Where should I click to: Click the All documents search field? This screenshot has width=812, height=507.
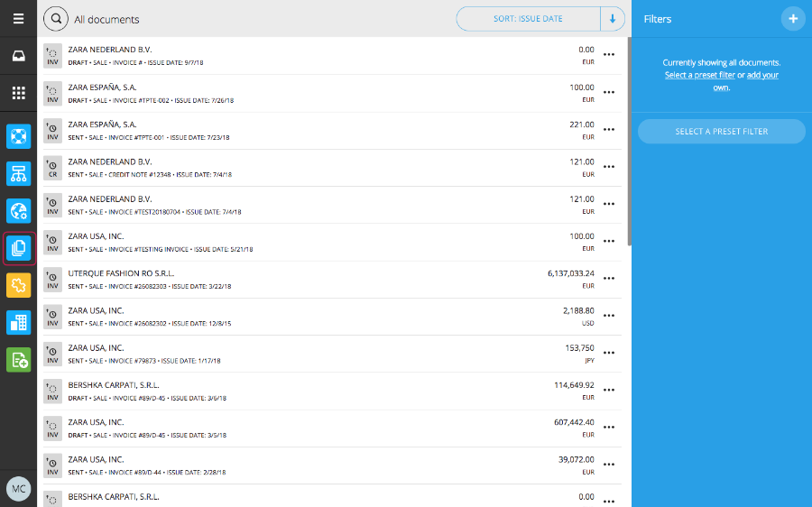coord(106,20)
